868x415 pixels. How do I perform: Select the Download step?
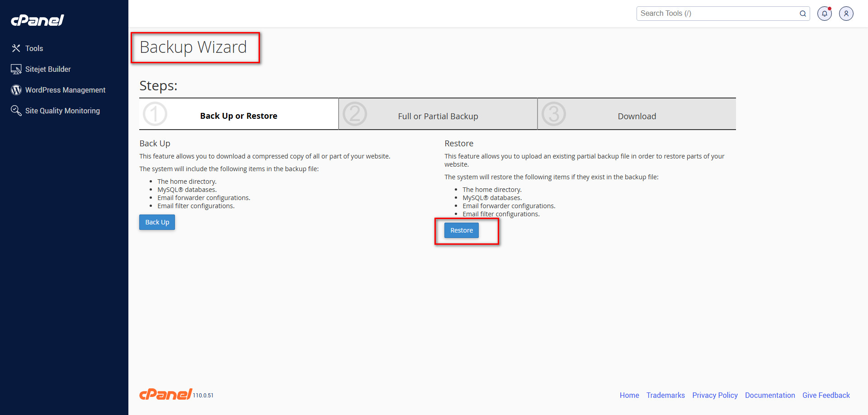(x=637, y=116)
